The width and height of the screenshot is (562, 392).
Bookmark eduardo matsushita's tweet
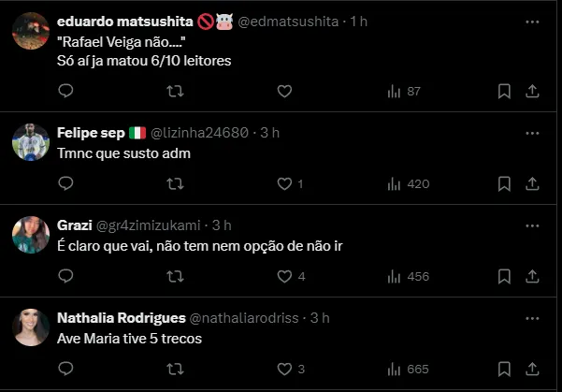coord(504,91)
